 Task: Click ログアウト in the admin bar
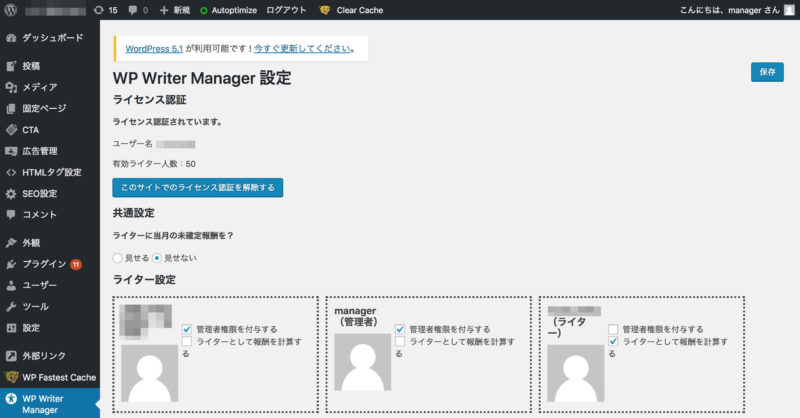[x=286, y=10]
